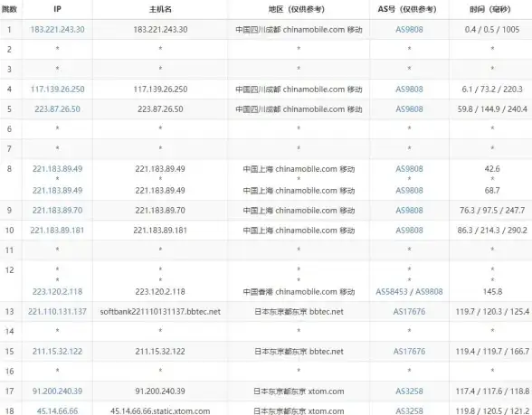Select time value 0.4 / 0.5 / 1005
The height and width of the screenshot is (415, 532).
pos(492,30)
